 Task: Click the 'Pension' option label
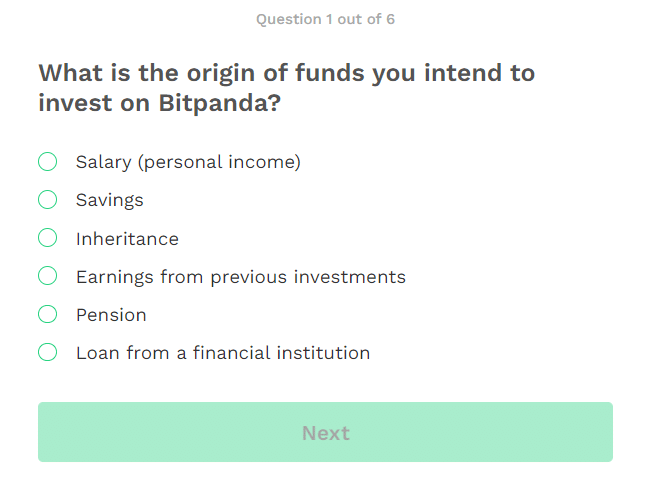[x=111, y=315]
